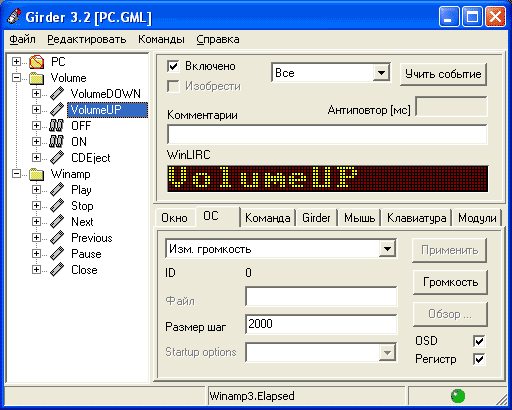Expand the ON node

pos(36,142)
